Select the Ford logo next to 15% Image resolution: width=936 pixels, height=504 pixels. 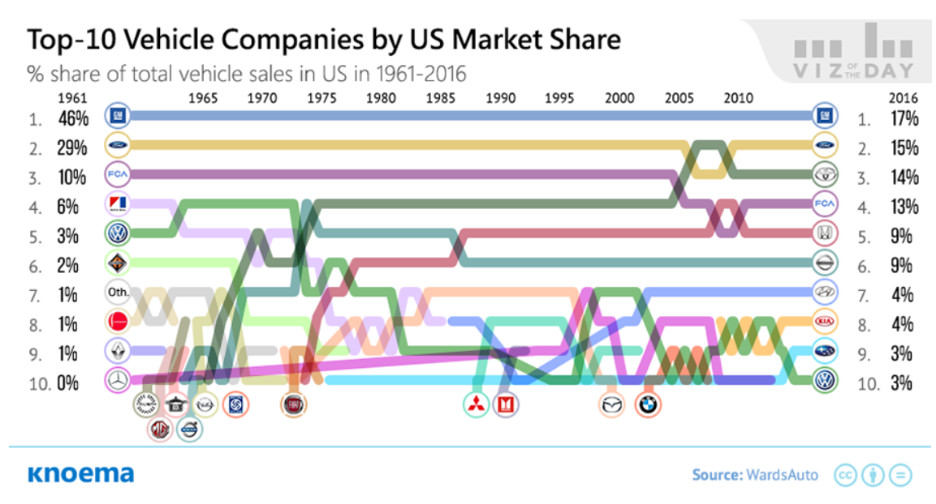coord(825,145)
